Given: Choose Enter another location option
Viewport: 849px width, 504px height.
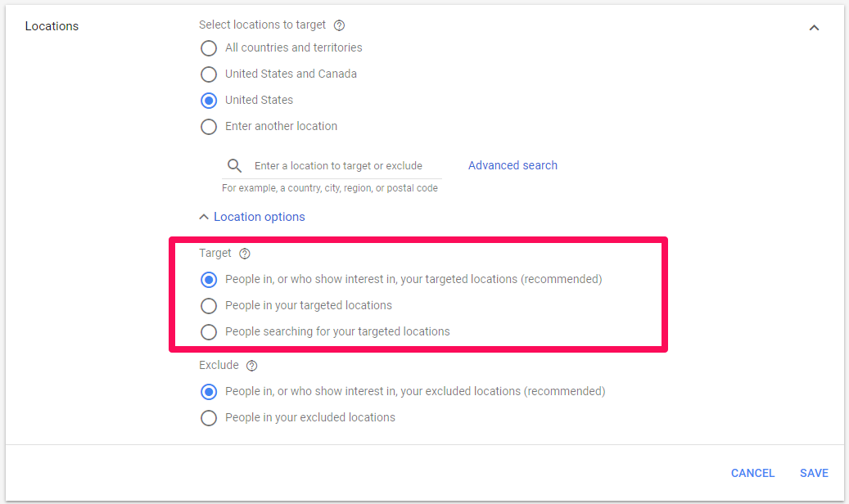Looking at the screenshot, I should click(x=210, y=127).
